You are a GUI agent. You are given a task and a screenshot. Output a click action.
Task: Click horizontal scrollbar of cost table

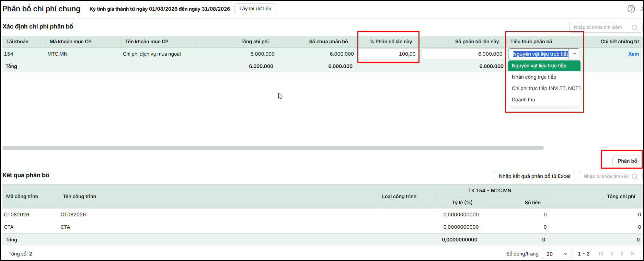(x=273, y=148)
